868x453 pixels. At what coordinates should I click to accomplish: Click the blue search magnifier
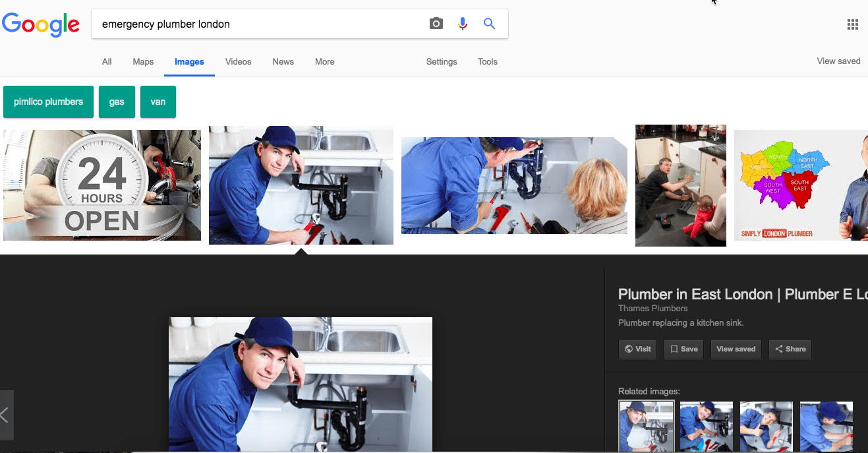coord(489,23)
